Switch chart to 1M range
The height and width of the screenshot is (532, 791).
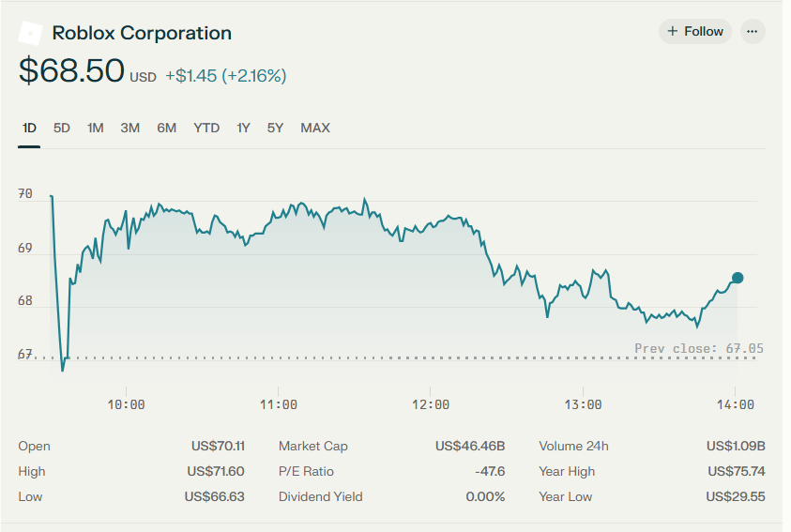[96, 129]
